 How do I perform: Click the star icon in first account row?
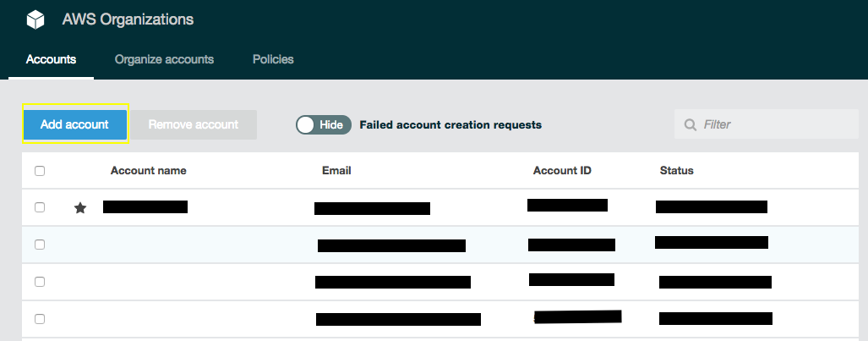(x=80, y=208)
